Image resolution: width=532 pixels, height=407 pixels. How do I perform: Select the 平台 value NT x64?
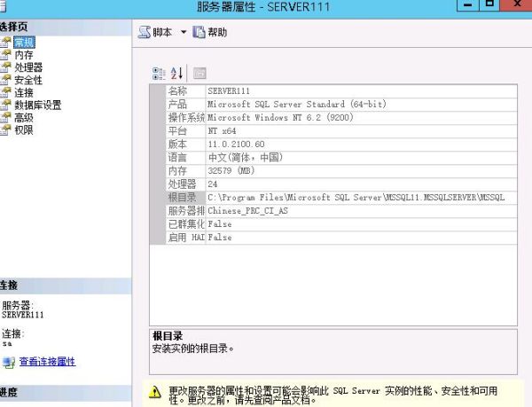pyautogui.click(x=362, y=131)
